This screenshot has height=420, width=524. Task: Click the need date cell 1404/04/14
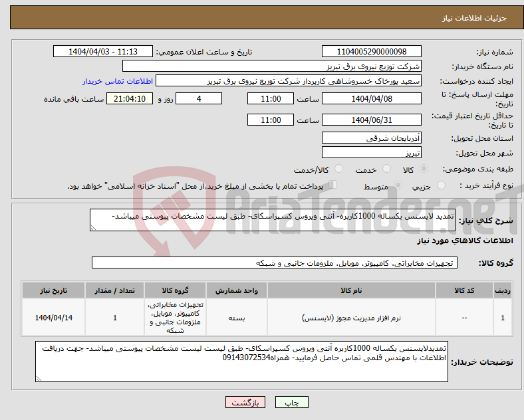[x=53, y=318]
